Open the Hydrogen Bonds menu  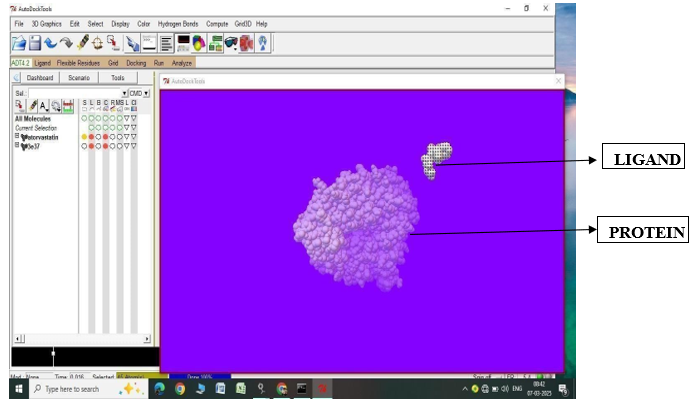[179, 23]
